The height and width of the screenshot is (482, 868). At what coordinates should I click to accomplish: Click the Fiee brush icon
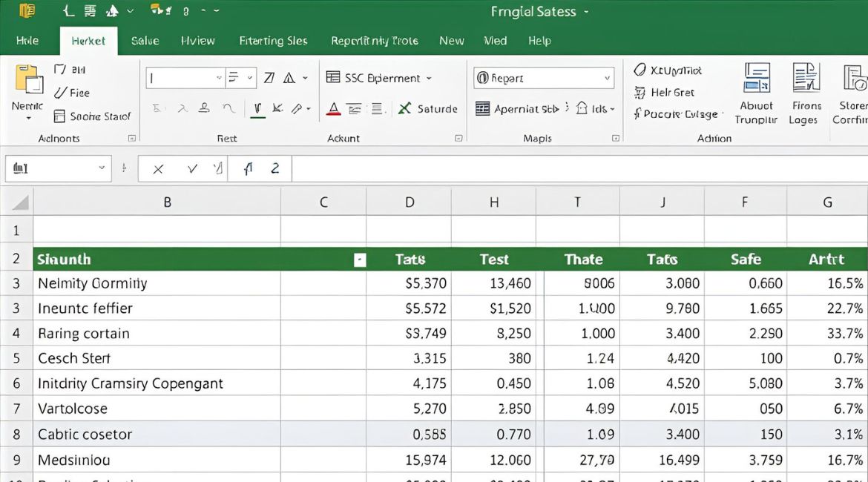pyautogui.click(x=60, y=93)
